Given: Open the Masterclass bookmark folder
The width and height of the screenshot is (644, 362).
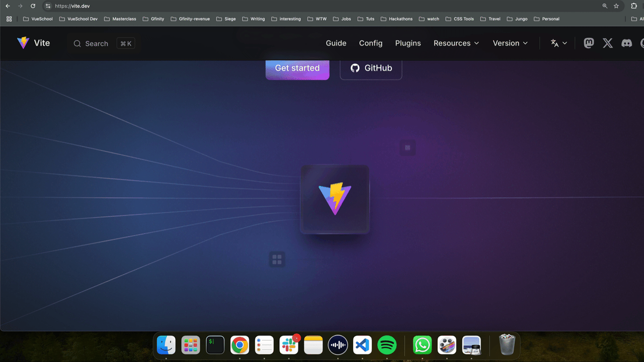Looking at the screenshot, I should pos(120,19).
